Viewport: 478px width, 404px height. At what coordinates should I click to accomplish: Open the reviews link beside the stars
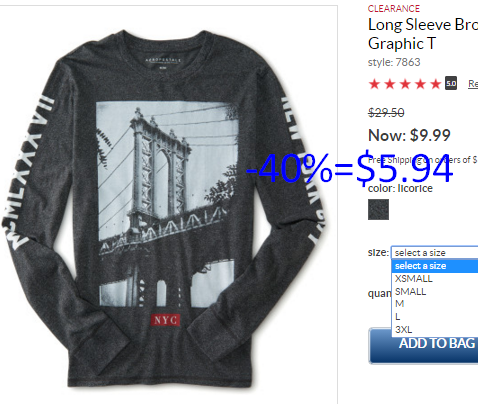[x=473, y=84]
